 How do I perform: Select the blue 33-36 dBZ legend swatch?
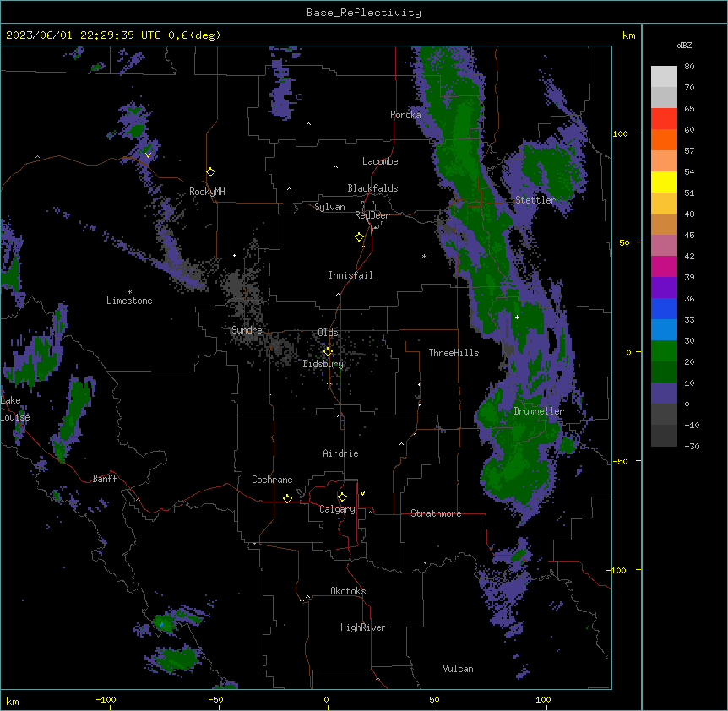tap(664, 308)
